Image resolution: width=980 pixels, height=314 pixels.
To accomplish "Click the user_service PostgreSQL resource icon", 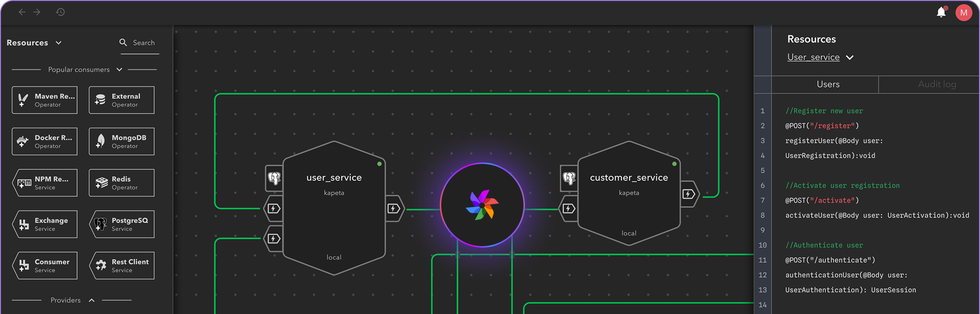I will (274, 178).
